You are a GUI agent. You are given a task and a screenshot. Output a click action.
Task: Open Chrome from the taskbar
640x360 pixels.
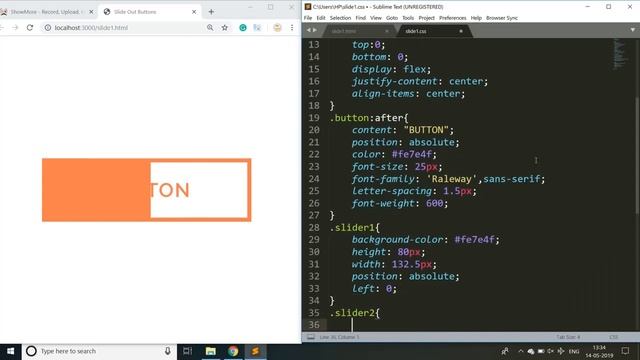233,351
